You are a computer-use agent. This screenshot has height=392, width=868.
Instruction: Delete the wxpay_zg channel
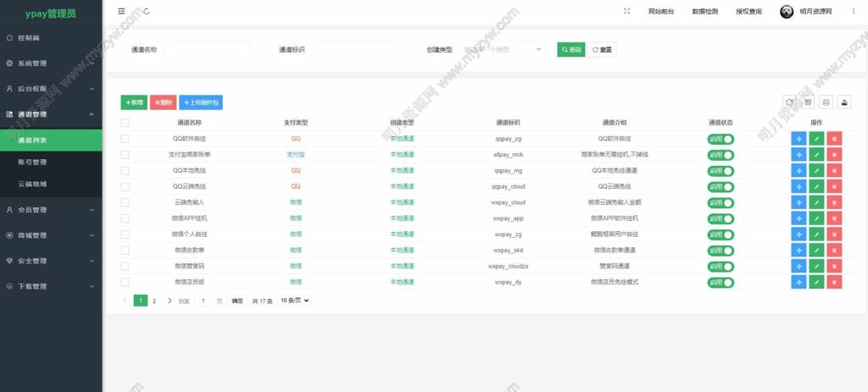click(834, 235)
